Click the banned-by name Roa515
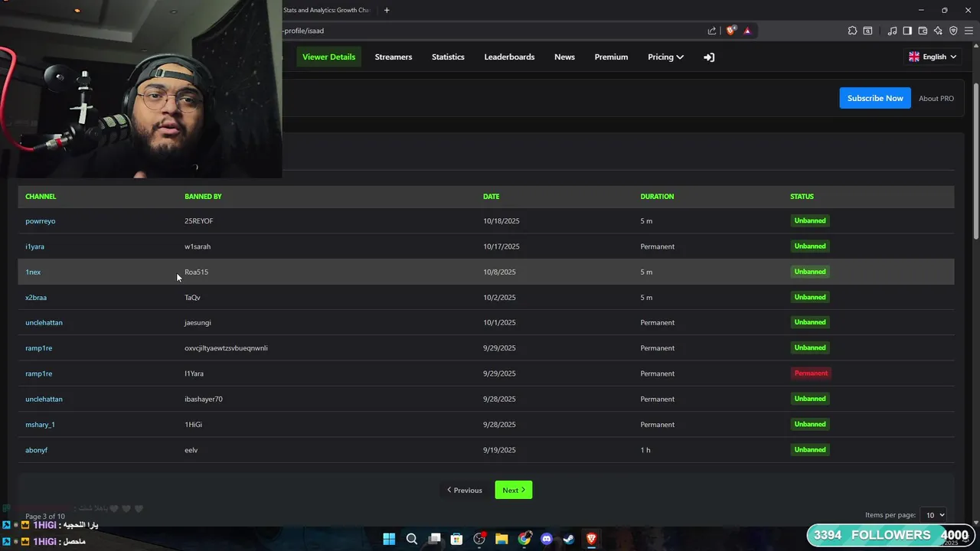The height and width of the screenshot is (551, 980). [x=196, y=272]
